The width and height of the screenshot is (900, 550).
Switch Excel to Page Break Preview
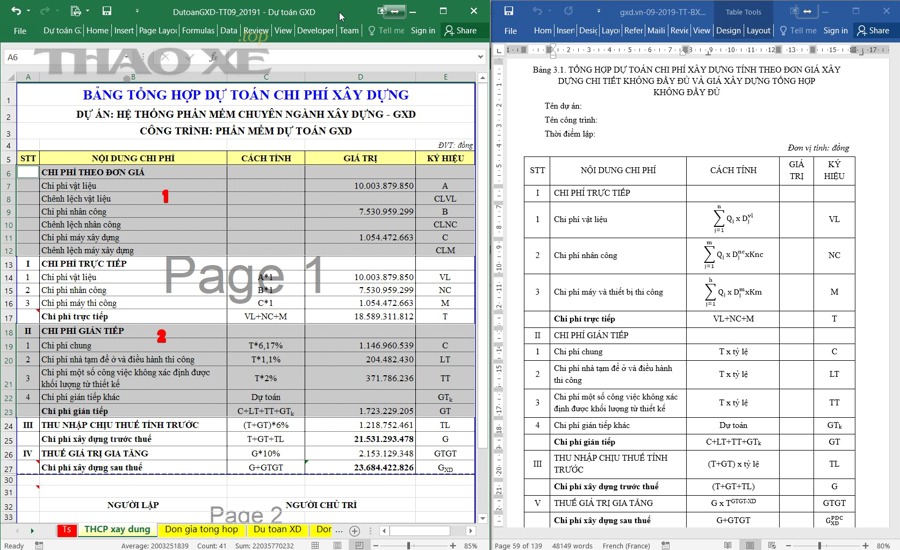pos(359,545)
